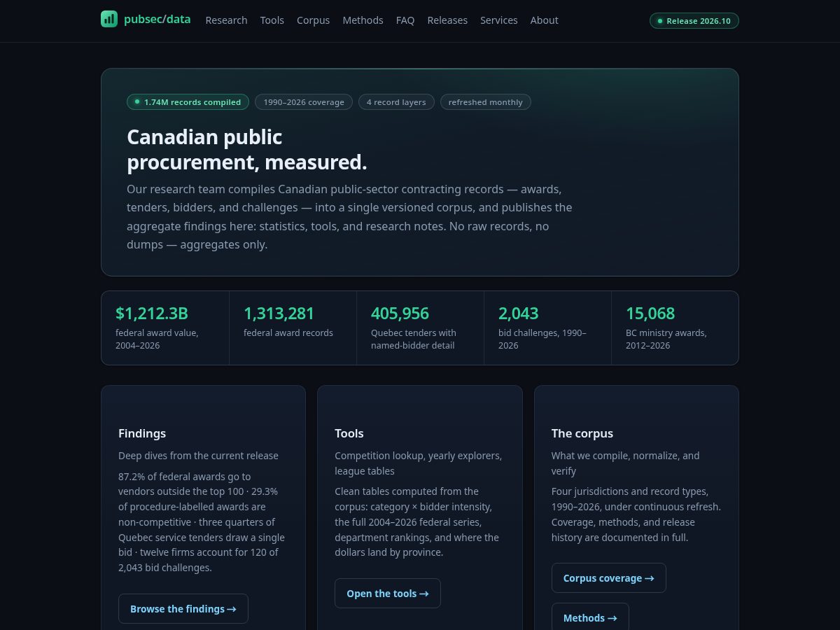Open the Methods button in The corpus card

[590, 617]
